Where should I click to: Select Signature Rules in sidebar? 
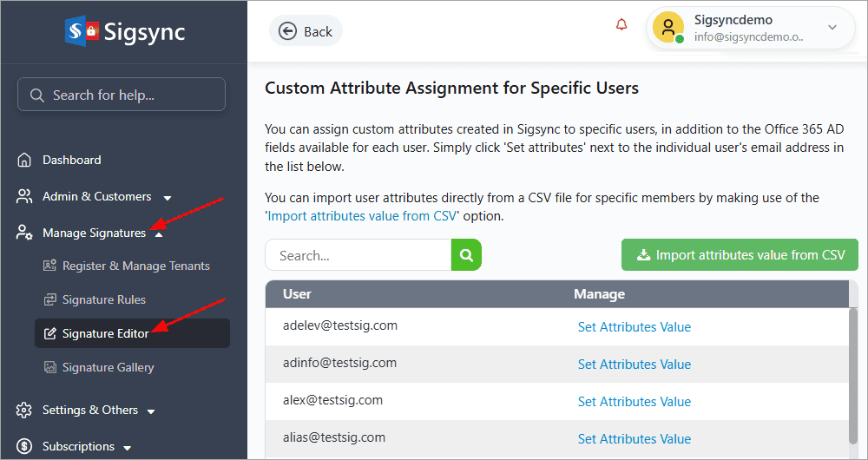103,299
